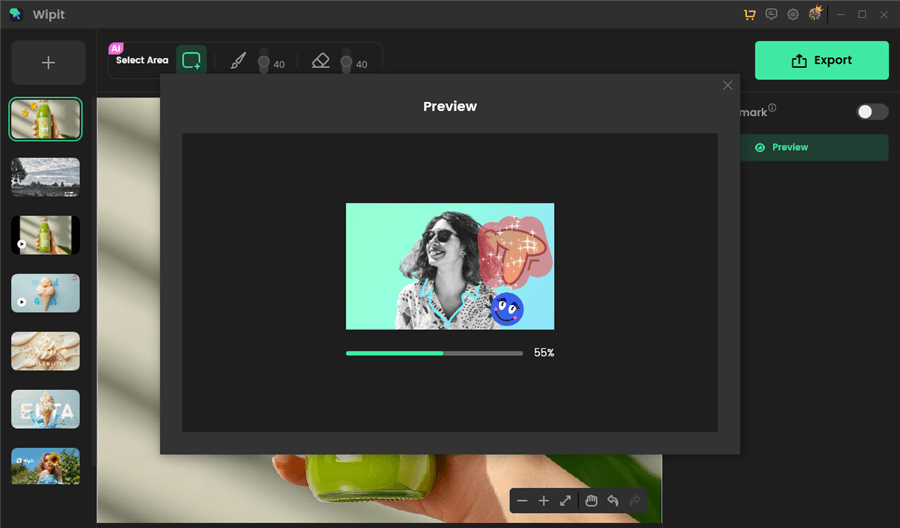Click the redo arrow icon

[635, 501]
